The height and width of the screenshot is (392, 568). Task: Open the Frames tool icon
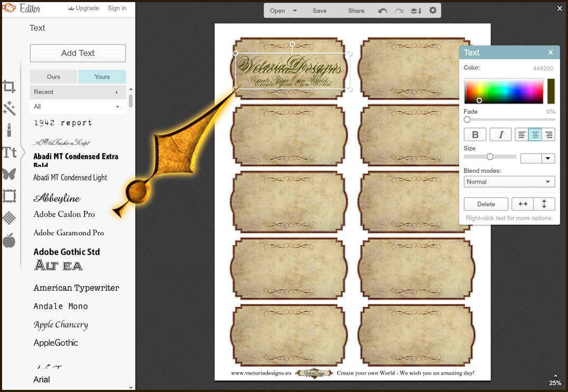(x=9, y=196)
